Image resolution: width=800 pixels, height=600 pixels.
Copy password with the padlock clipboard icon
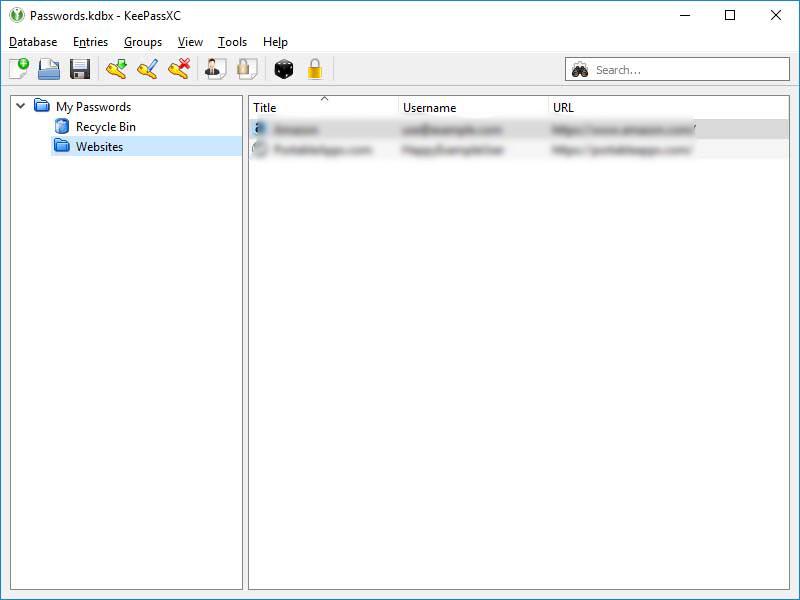tap(247, 69)
